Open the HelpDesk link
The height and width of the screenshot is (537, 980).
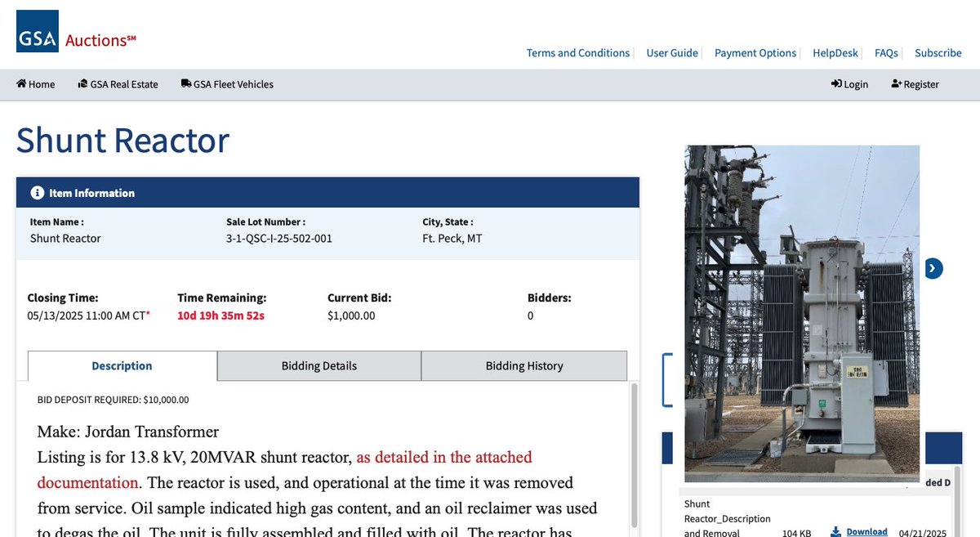point(835,53)
